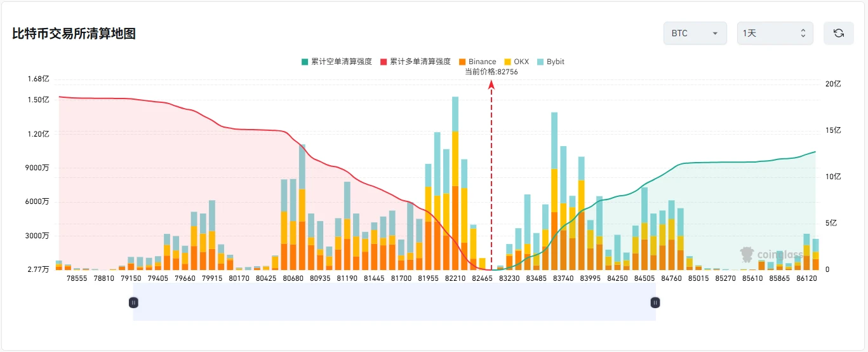The image size is (868, 352).
Task: Click the right zoom slider handle
Action: (655, 302)
